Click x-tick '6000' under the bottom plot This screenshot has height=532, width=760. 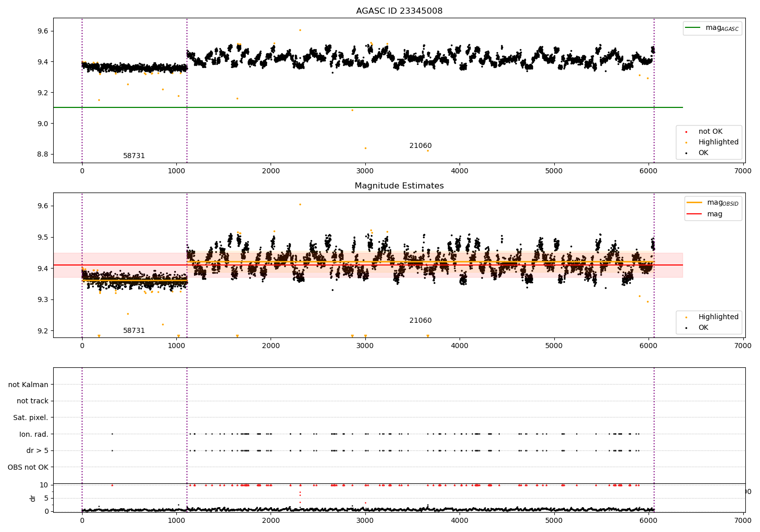[x=649, y=520]
